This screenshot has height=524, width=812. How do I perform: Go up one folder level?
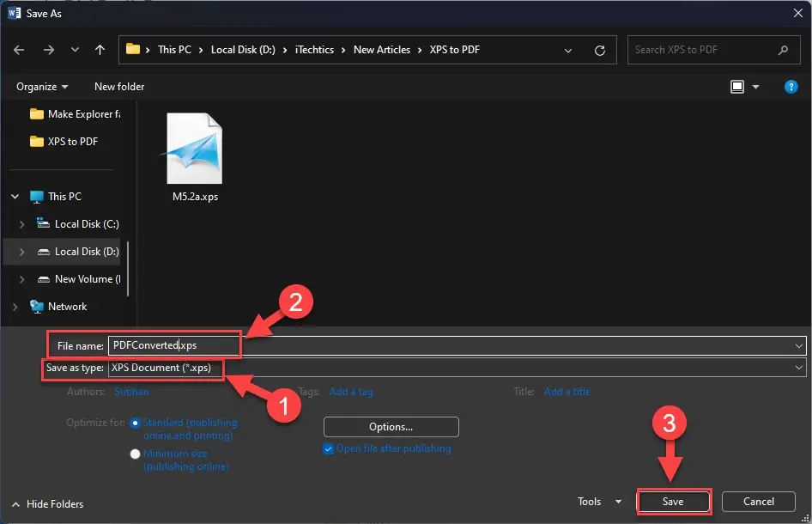coord(100,50)
